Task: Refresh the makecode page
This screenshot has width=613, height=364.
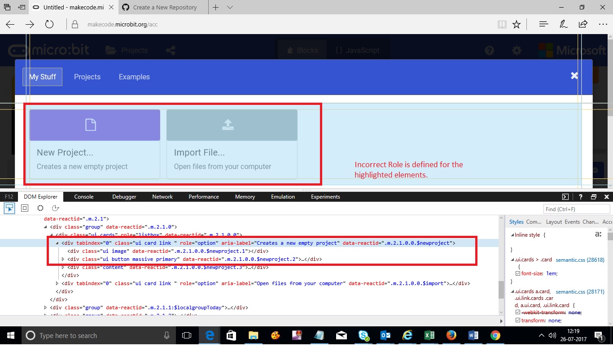Action: 49,25
